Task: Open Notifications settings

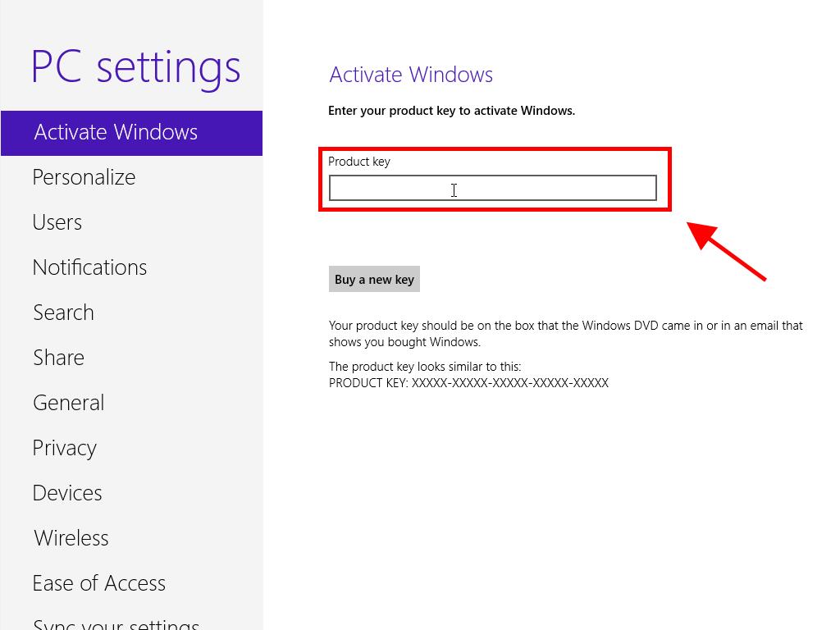Action: (90, 267)
